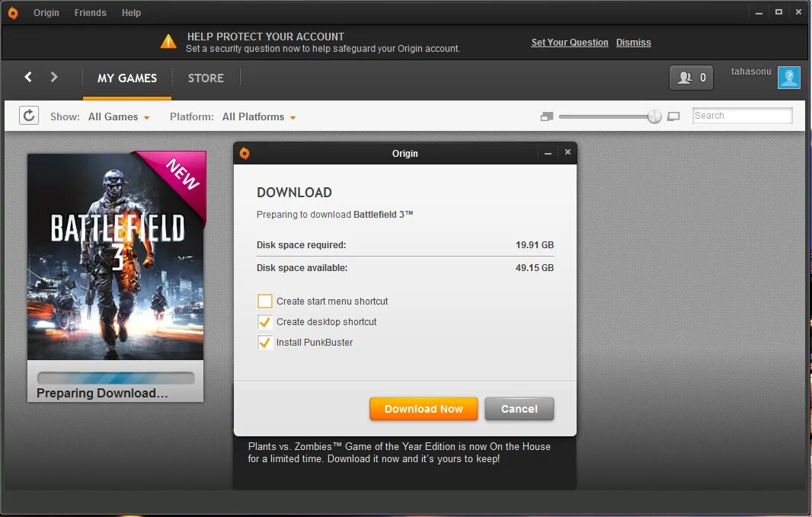The width and height of the screenshot is (812, 517).
Task: Click the Plants vs. Zombies promo text
Action: [x=399, y=452]
